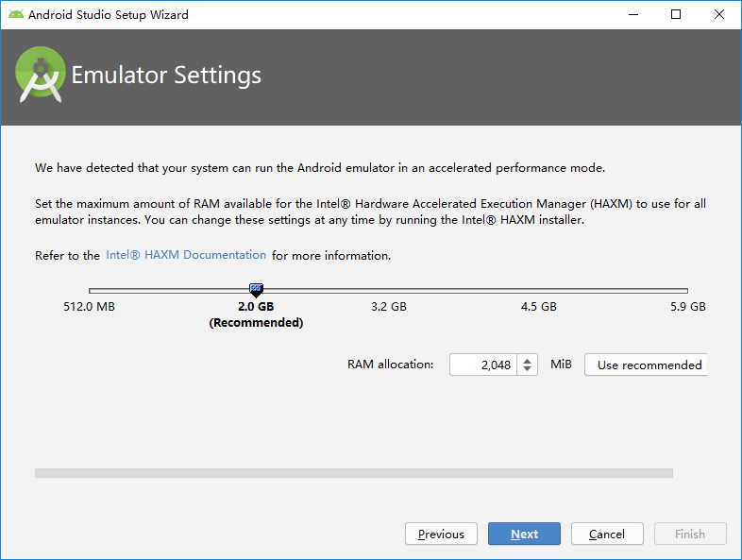Click the 5.9 GB slider label
This screenshot has width=742, height=560.
tap(688, 307)
